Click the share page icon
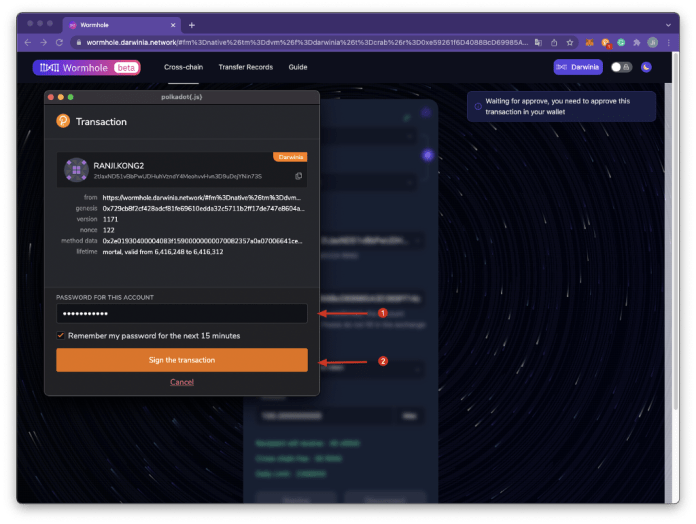Viewport: 696px width, 524px height. [554, 43]
